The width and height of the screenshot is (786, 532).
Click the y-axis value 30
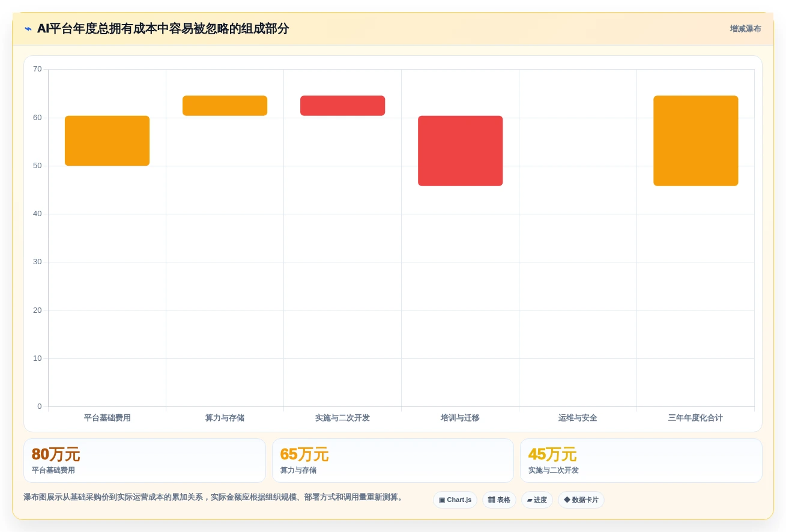click(x=37, y=262)
